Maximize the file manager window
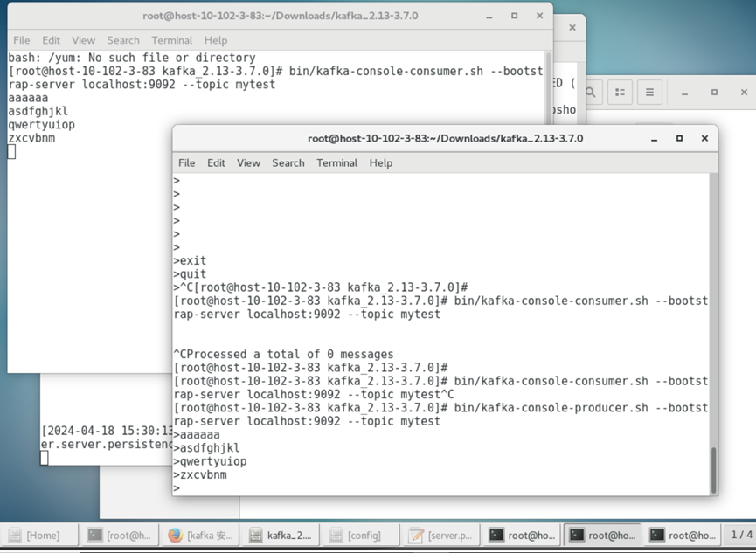The image size is (756, 553). (x=715, y=92)
